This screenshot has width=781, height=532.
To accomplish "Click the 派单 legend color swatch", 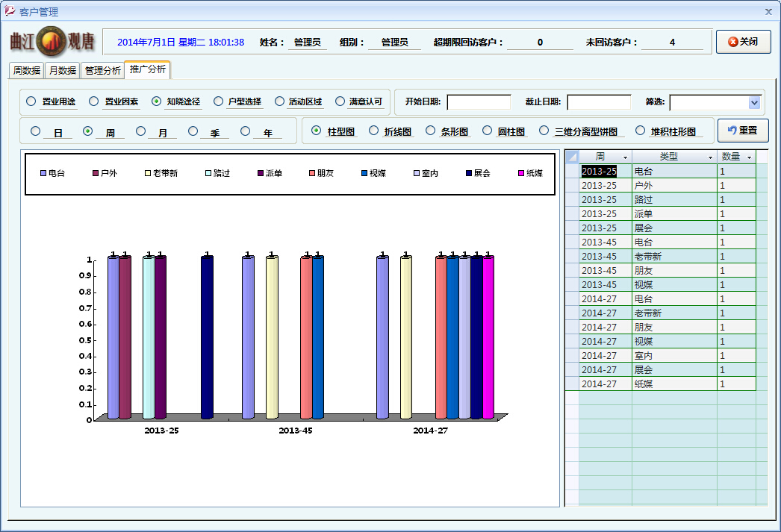I will (x=260, y=173).
